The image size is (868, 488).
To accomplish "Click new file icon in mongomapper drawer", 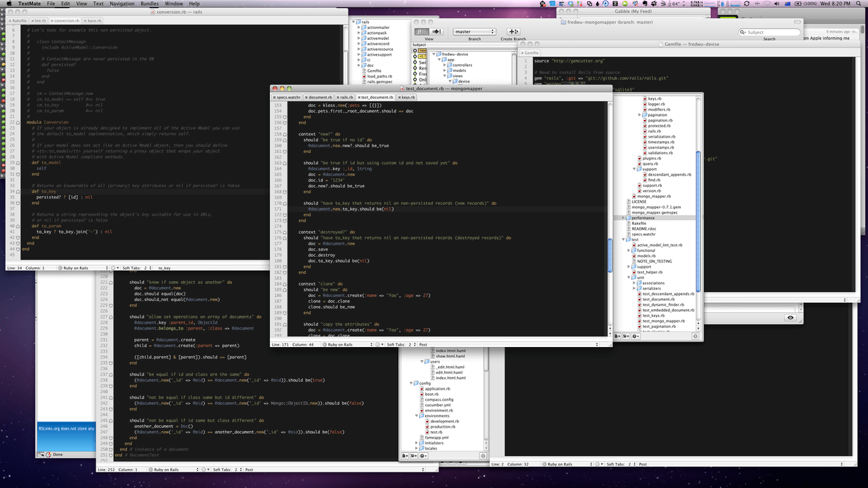I will coord(618,336).
